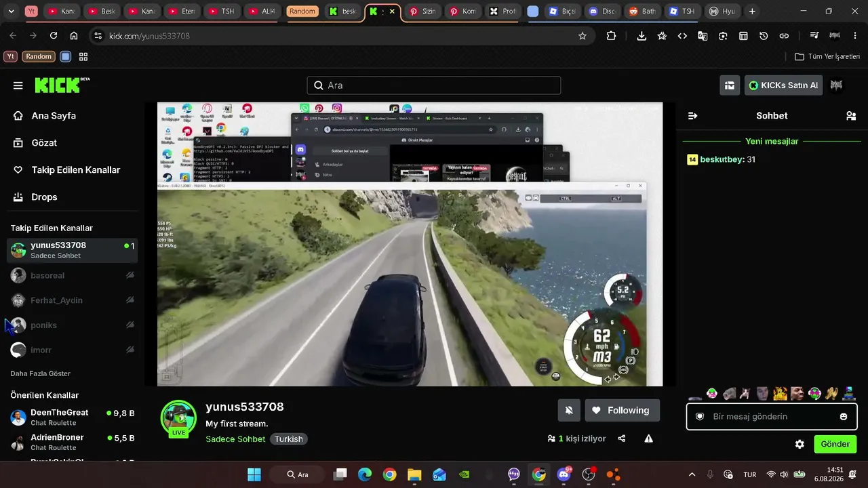Expand list with Daha Fazla Göster
The image size is (868, 488).
tap(41, 373)
